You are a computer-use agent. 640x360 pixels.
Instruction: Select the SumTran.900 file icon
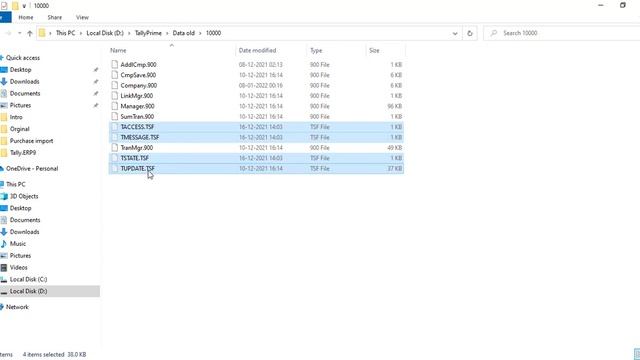click(115, 116)
